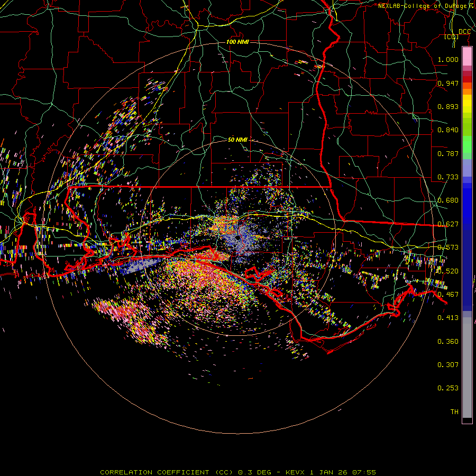
Task: Click the 0.680 color scale value
Action: pos(448,200)
